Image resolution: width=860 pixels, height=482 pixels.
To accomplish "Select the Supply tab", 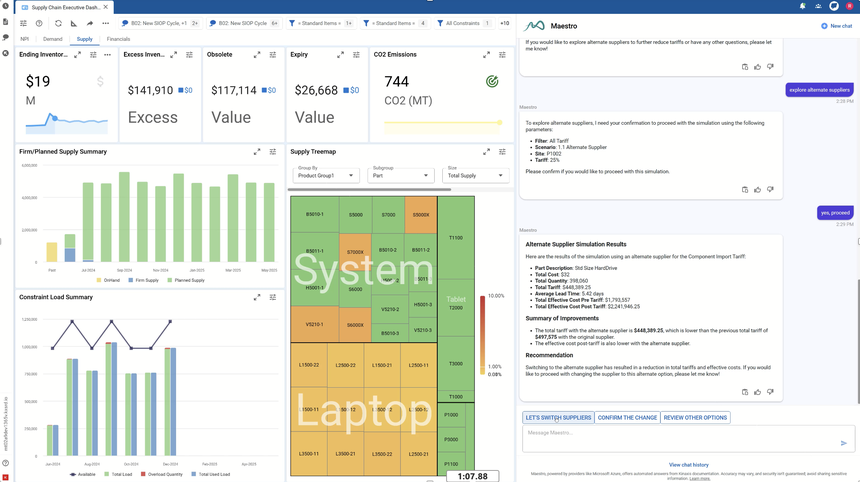I will (84, 39).
